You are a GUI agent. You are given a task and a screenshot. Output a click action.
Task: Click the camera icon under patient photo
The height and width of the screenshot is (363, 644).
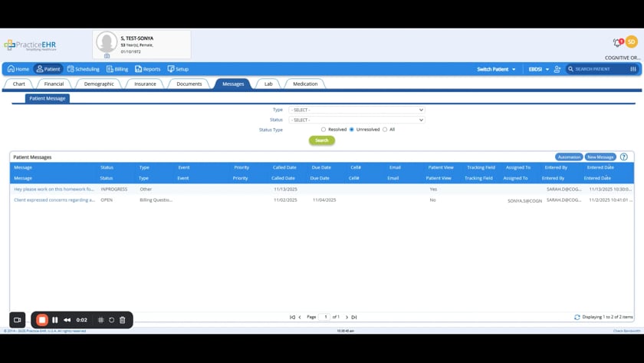(x=107, y=56)
